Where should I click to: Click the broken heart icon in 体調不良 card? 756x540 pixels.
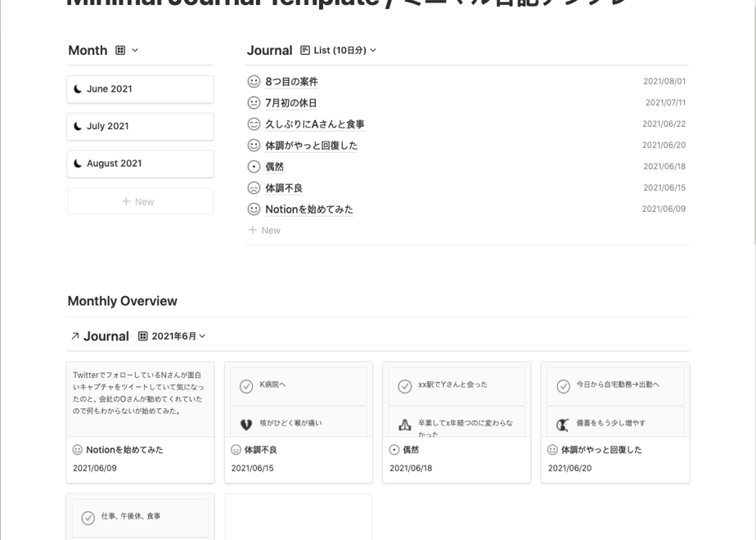(x=246, y=425)
